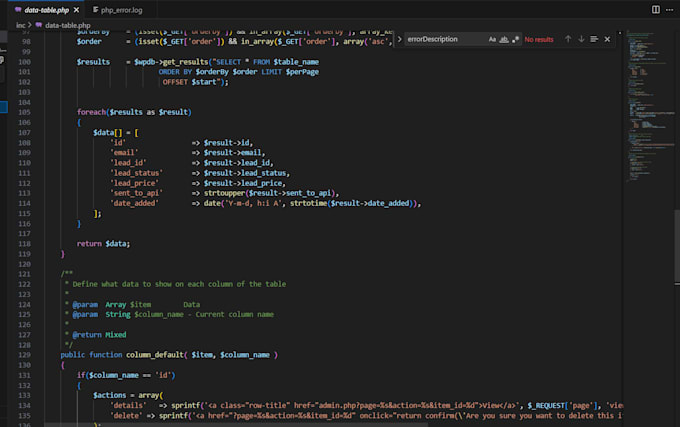Close the data-table.php editor tab
This screenshot has height=427, width=680.
click(x=76, y=10)
